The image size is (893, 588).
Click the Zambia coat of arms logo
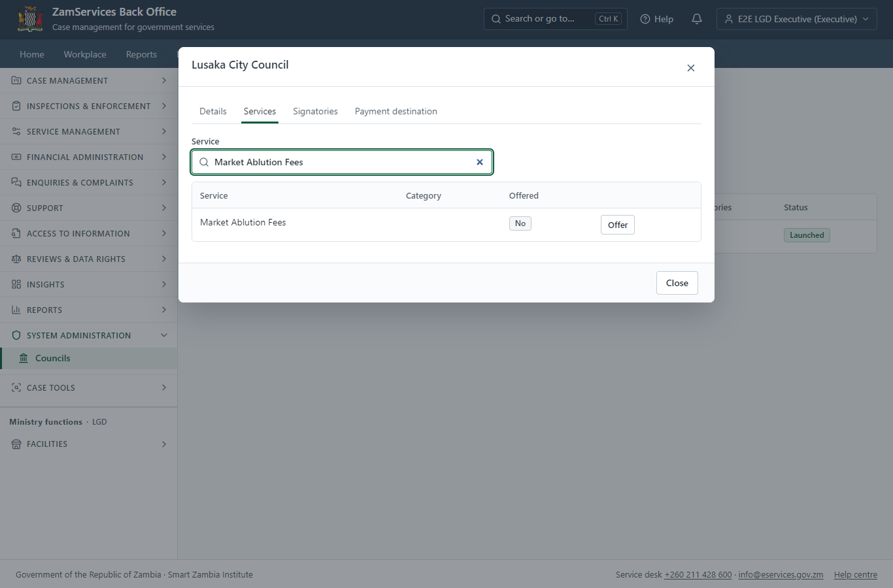pos(30,19)
